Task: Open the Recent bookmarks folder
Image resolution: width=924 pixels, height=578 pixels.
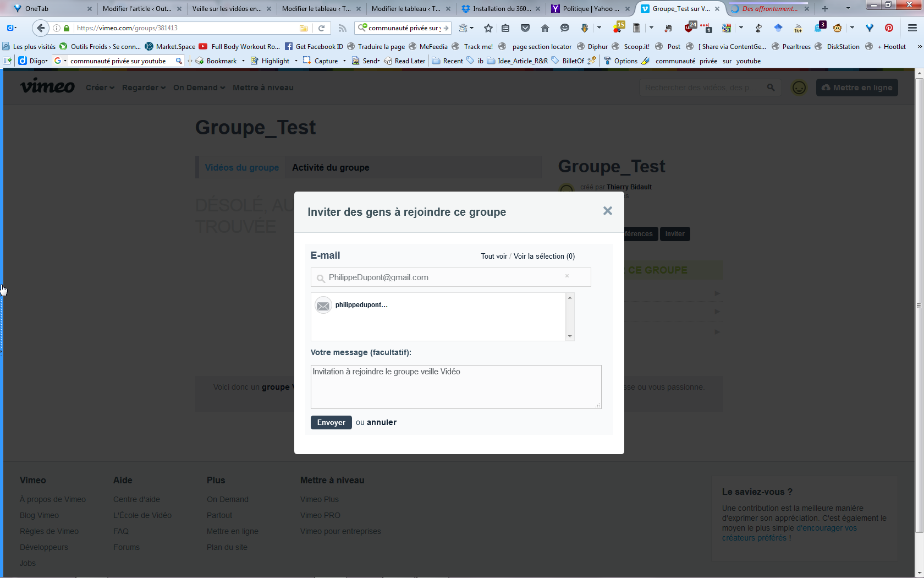Action: click(x=448, y=61)
